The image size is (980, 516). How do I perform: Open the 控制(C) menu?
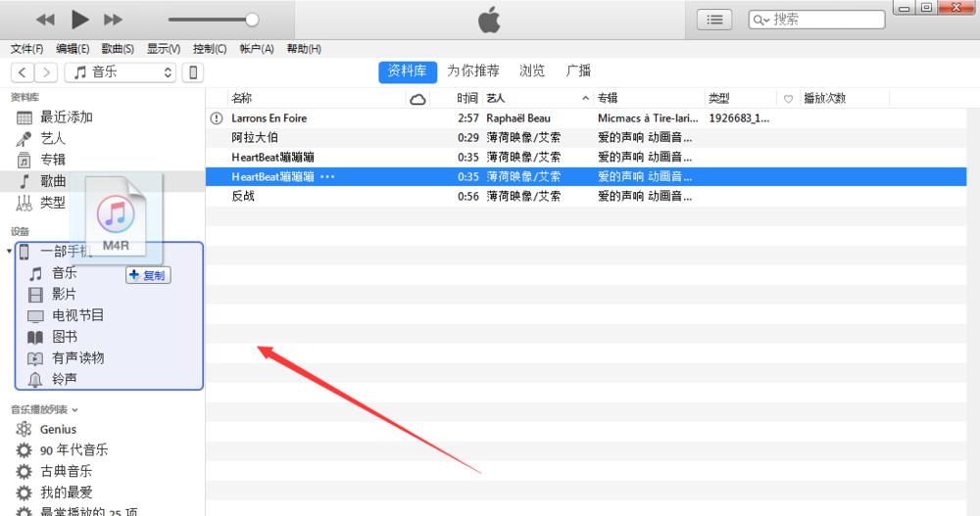(x=210, y=49)
